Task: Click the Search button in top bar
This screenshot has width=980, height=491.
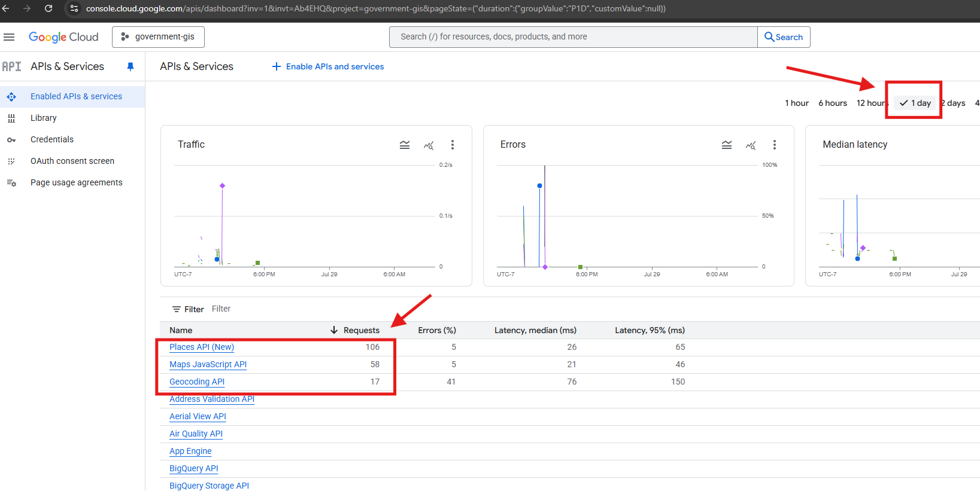Action: pyautogui.click(x=784, y=37)
